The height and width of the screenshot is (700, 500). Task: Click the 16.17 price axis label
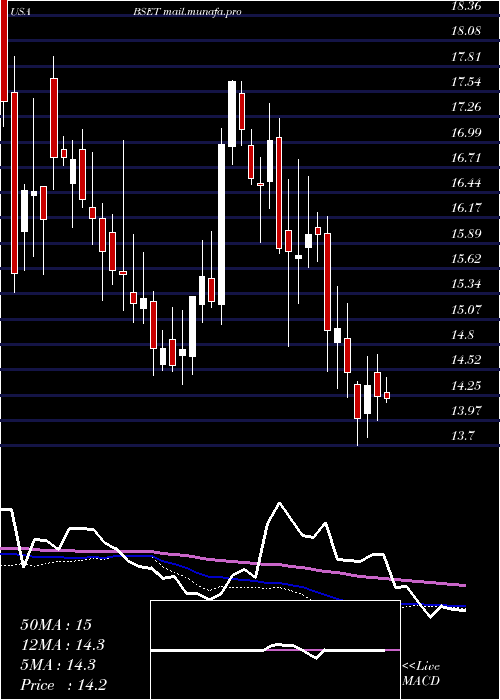click(x=467, y=208)
